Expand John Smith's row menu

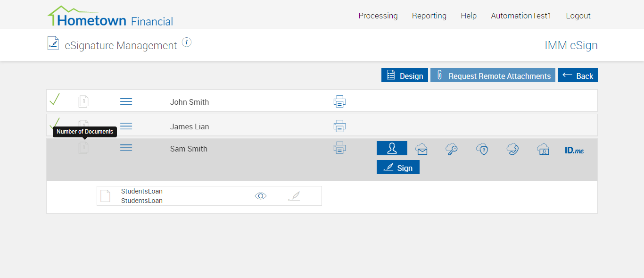pos(126,101)
